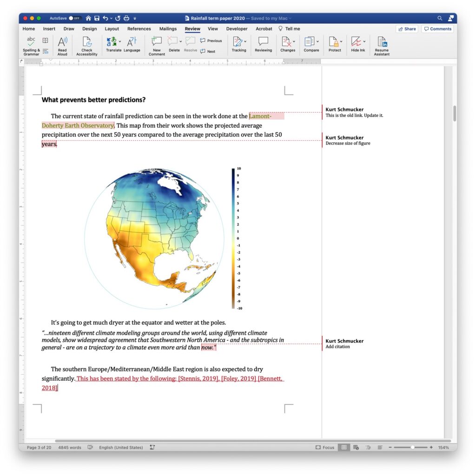Switch to the Home tab
Viewport: 476px width, 476px height.
coord(29,28)
